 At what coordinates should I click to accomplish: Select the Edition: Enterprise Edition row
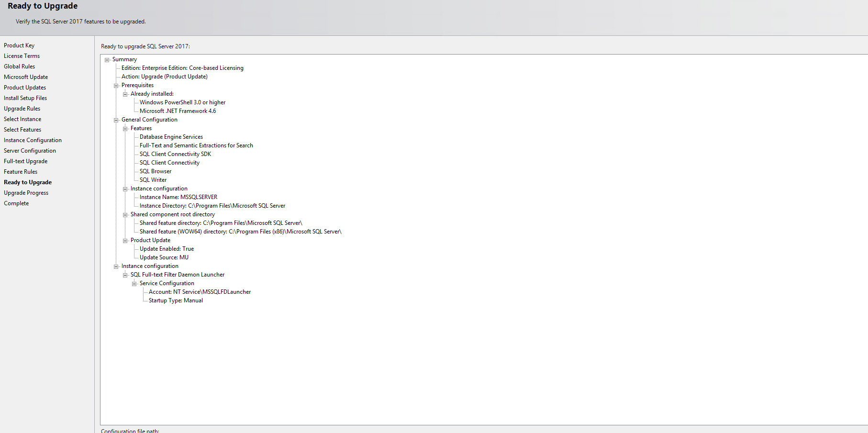(x=182, y=68)
